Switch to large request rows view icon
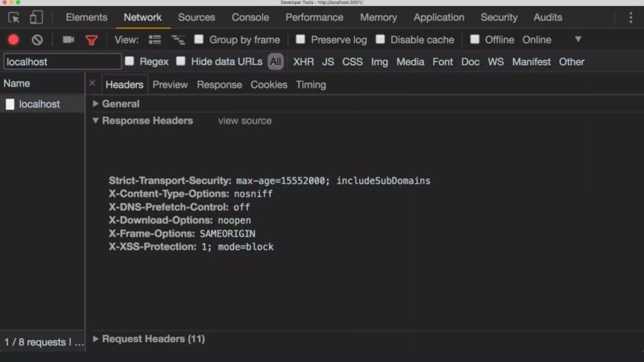The height and width of the screenshot is (362, 644). pos(155,40)
